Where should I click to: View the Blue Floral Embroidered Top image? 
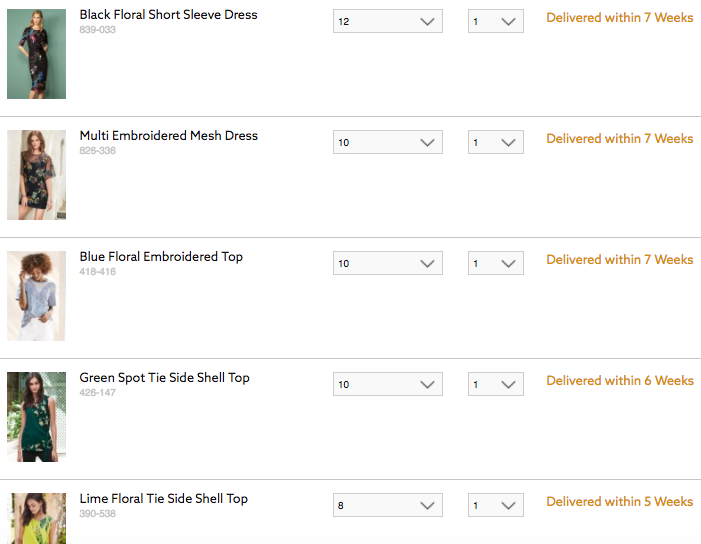(36, 296)
